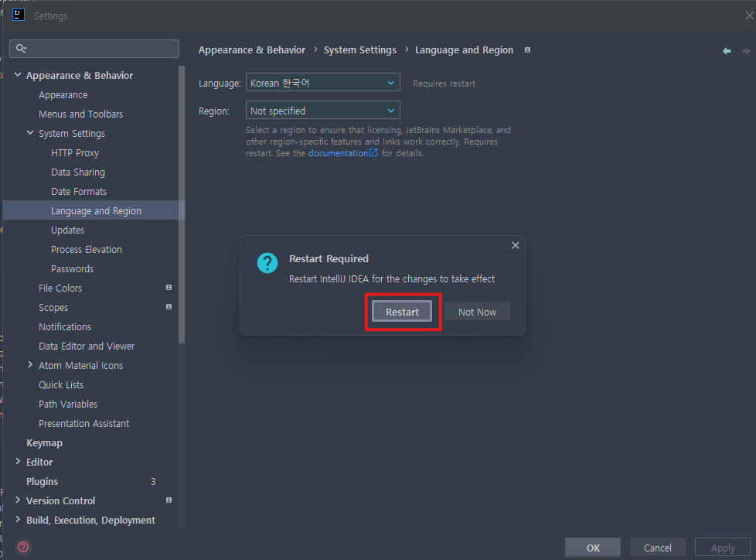Close the Restart Required dialog

(x=516, y=245)
